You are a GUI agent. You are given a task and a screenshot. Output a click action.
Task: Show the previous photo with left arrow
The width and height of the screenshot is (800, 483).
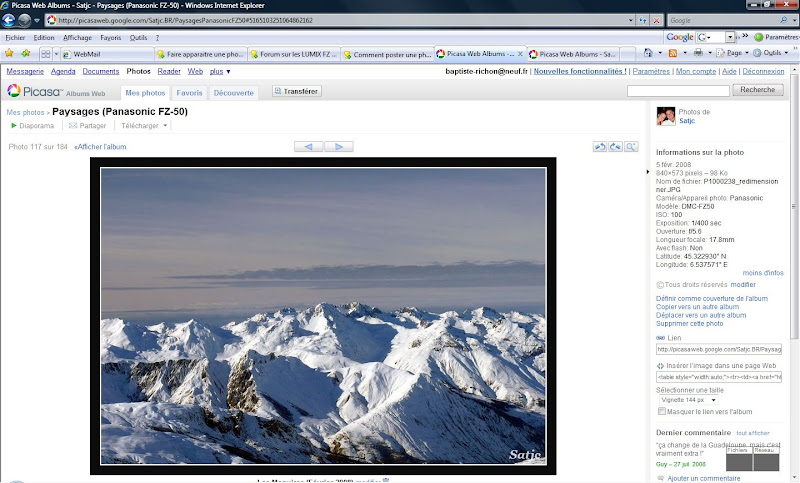[308, 147]
